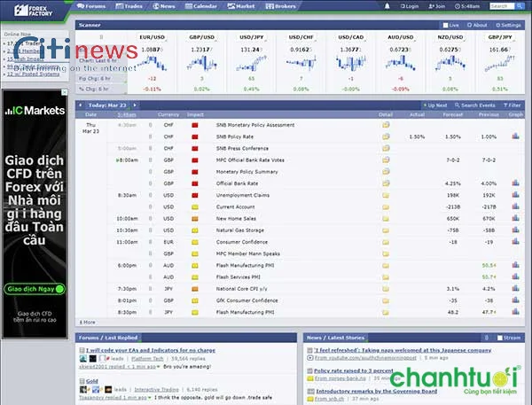532x405 pixels.
Task: Open the EUR/USD scanner chart
Action: [152, 63]
